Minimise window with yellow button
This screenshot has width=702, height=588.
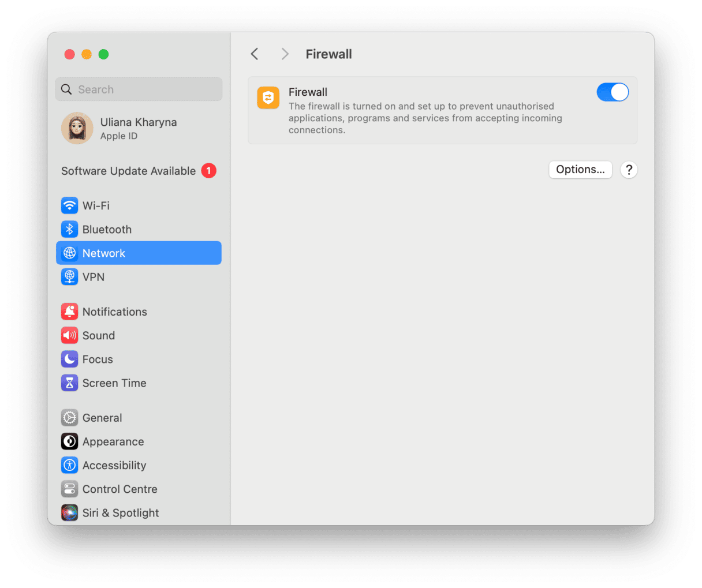87,54
